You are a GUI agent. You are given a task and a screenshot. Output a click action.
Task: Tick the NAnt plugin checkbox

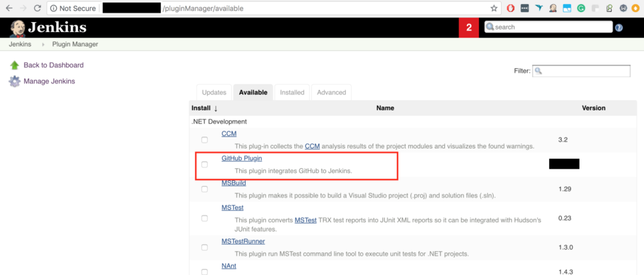205,271
